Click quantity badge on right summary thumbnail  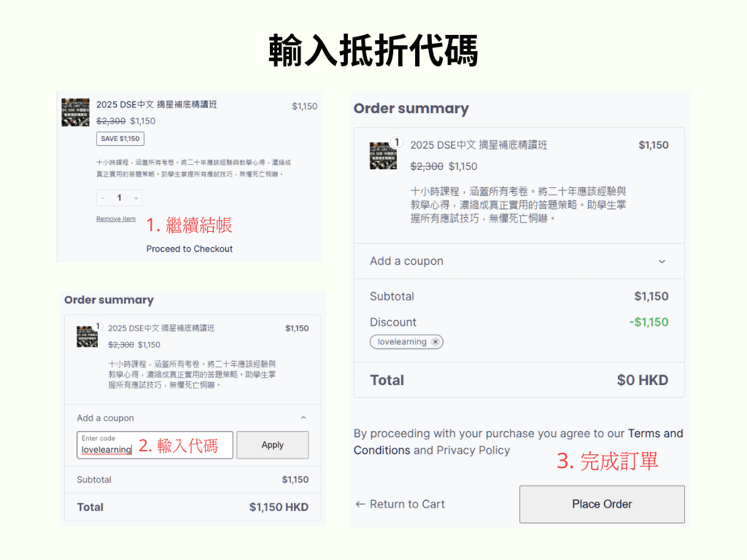(396, 142)
